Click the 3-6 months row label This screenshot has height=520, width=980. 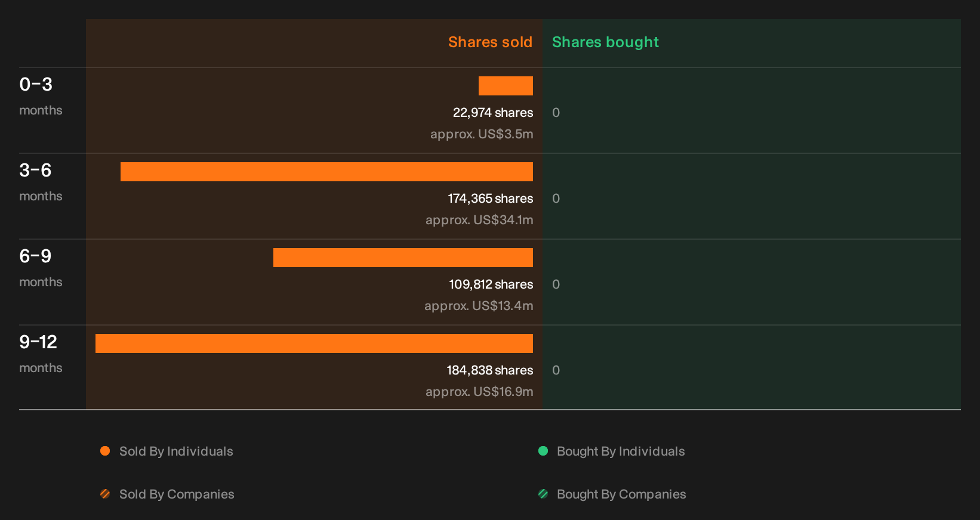click(41, 182)
